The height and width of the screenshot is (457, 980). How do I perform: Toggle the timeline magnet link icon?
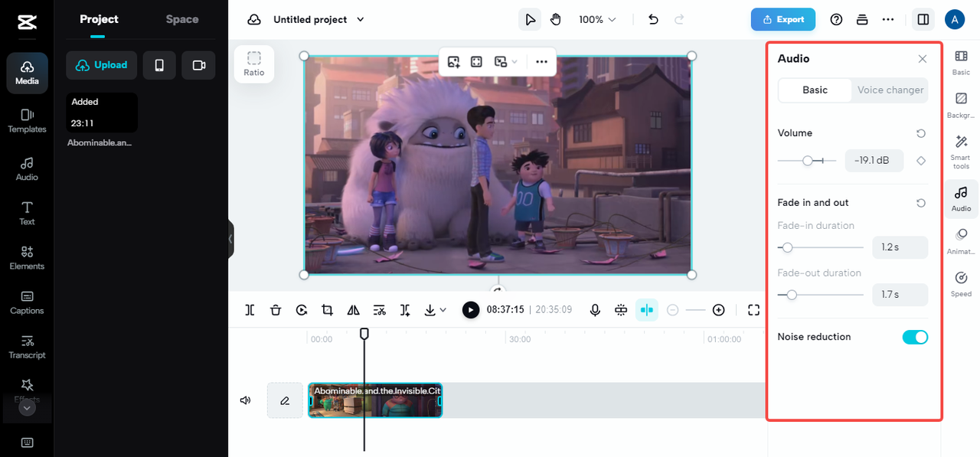(621, 310)
